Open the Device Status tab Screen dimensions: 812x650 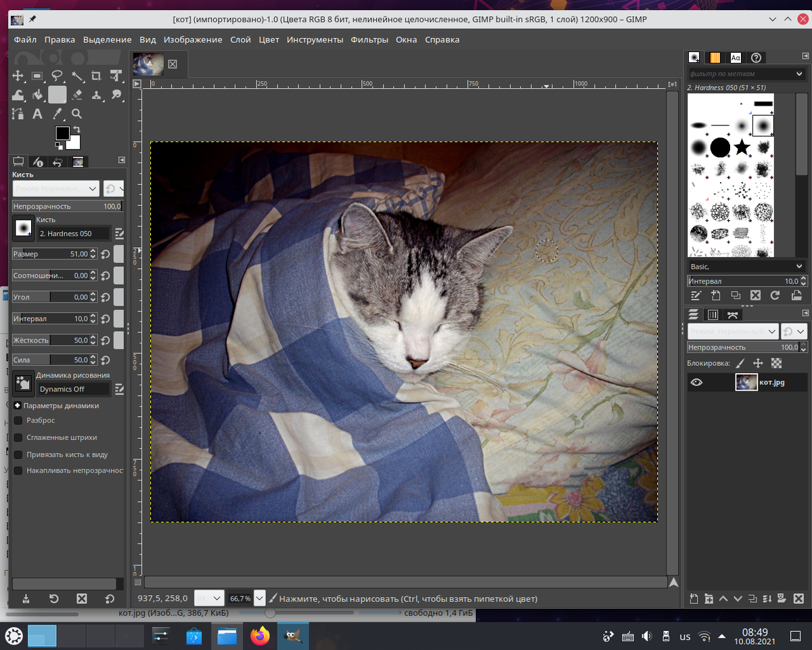(x=39, y=162)
